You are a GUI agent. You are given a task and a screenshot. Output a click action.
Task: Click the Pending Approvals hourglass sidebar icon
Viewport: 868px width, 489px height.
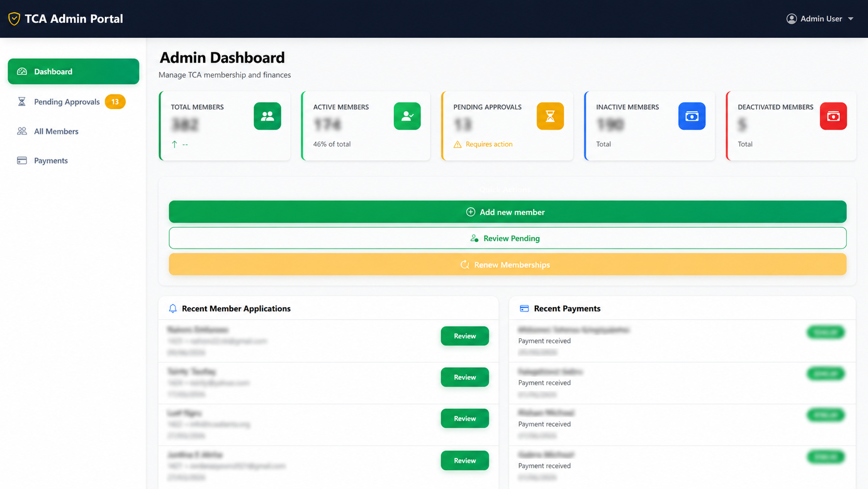click(22, 102)
